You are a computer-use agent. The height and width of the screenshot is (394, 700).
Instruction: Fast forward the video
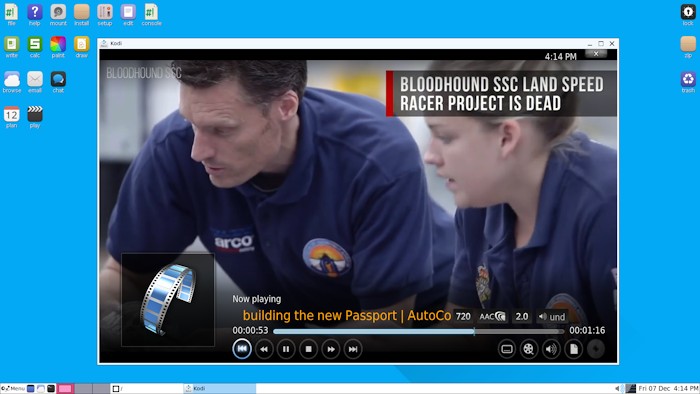330,349
